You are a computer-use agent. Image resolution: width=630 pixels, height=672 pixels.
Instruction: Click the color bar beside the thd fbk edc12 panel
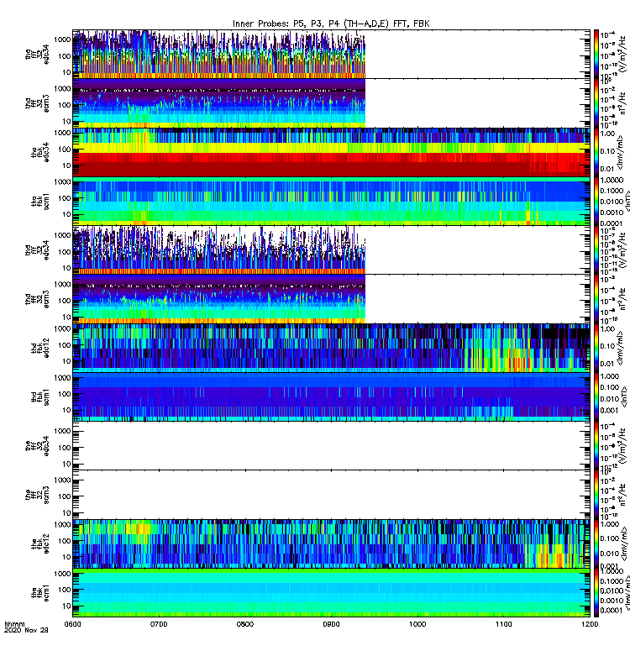pyautogui.click(x=596, y=348)
